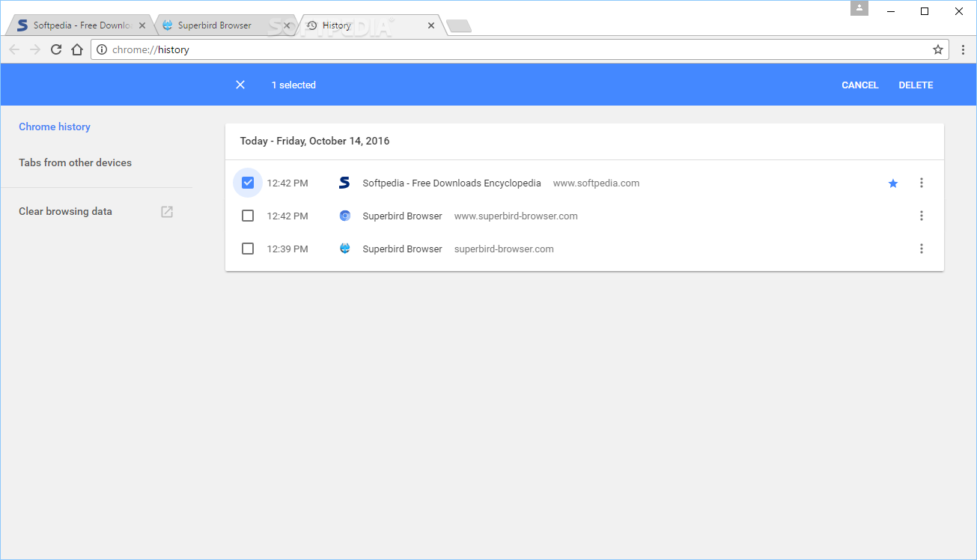Open more actions for 12:39 PM entry
This screenshot has height=560, width=977.
coord(921,249)
